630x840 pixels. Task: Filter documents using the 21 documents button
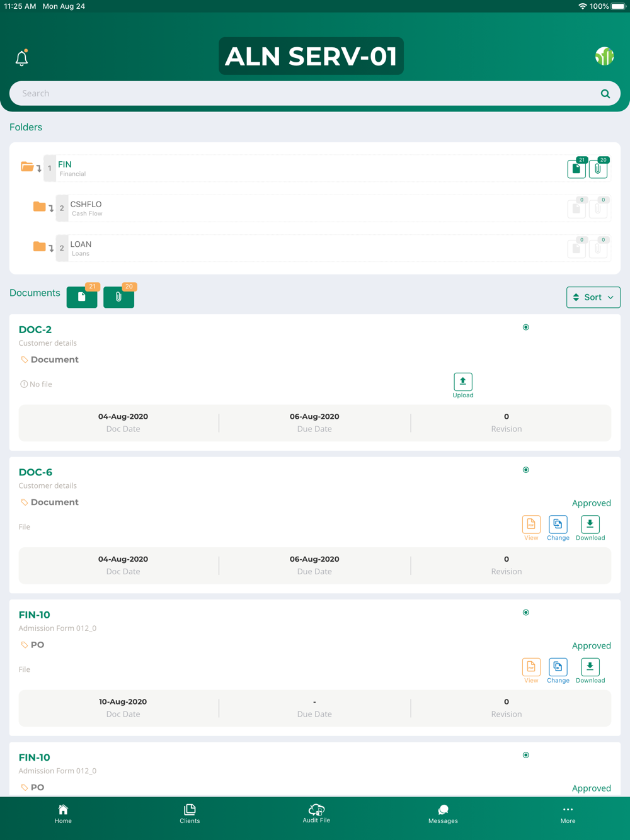pyautogui.click(x=82, y=297)
